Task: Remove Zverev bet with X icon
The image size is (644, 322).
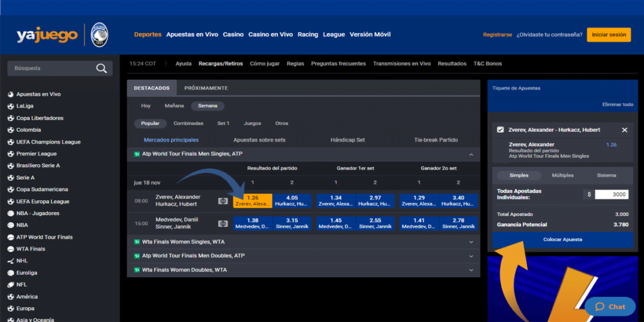Action: 625,130
